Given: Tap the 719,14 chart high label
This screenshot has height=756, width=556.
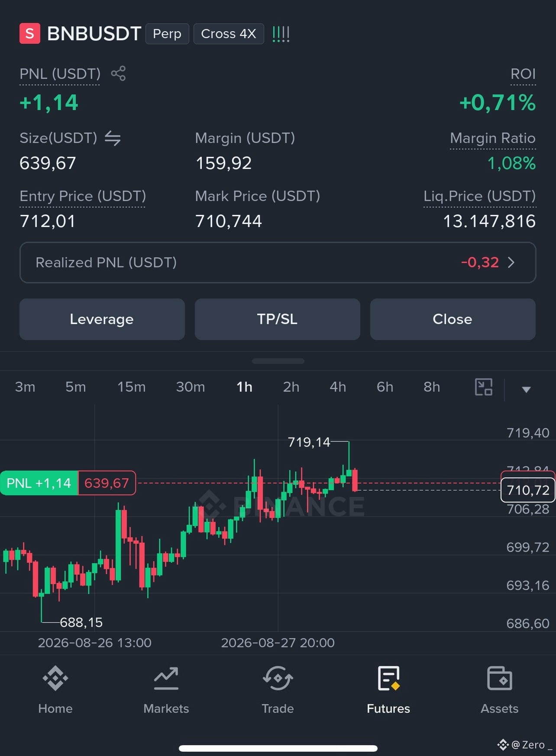Looking at the screenshot, I should (309, 442).
